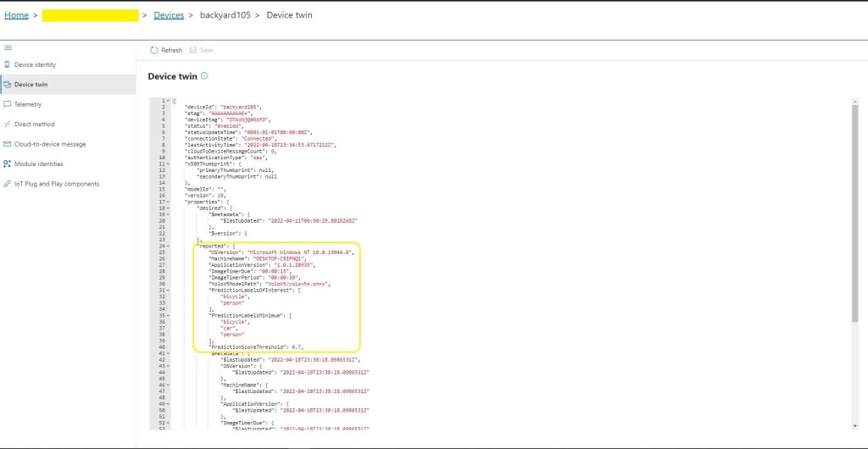Collapse the x509Thumbprint block at line 11

(168, 163)
